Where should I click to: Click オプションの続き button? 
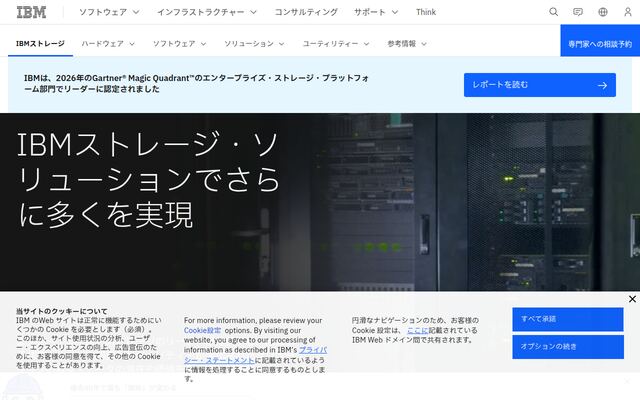(568, 347)
